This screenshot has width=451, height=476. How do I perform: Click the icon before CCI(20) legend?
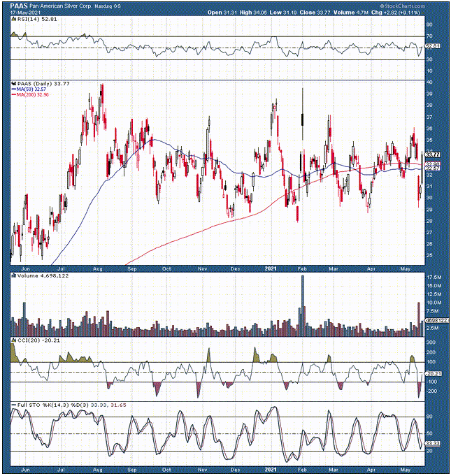coord(14,340)
